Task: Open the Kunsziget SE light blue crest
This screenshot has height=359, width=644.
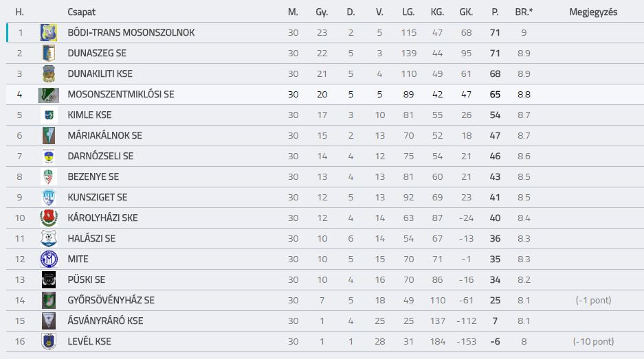Action: [x=49, y=198]
